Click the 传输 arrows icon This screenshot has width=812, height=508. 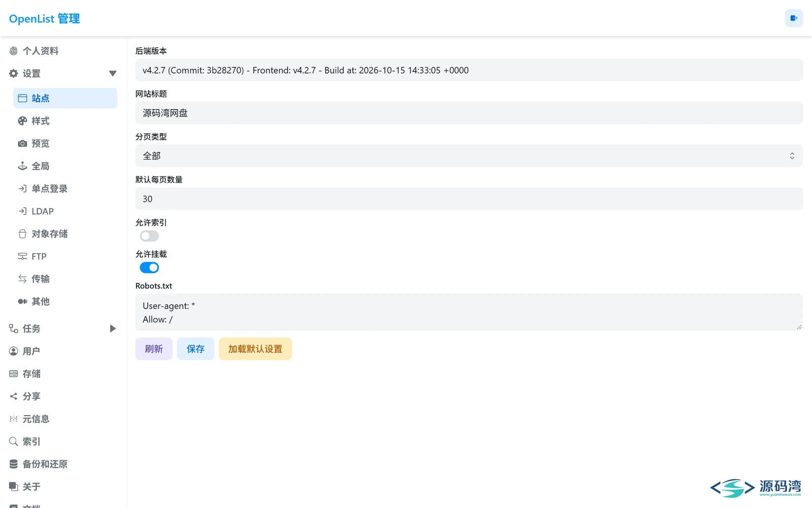[x=22, y=279]
